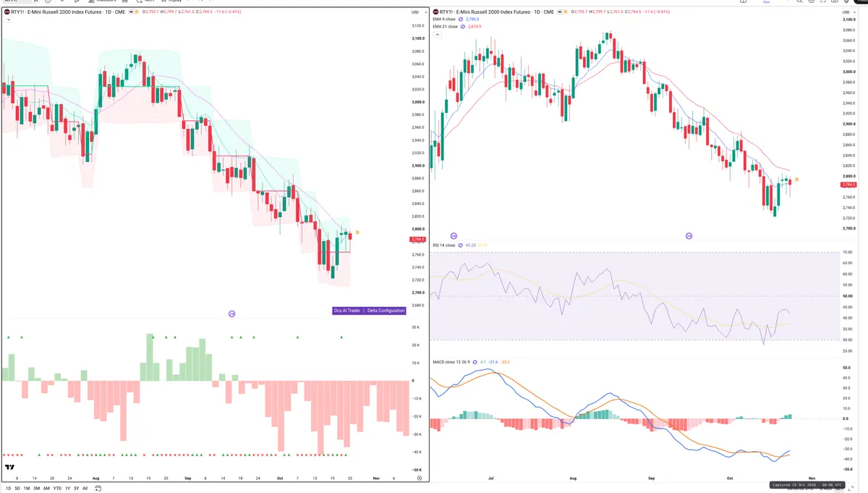Collapse the left chart's indicator legend chevron
Image resolution: width=868 pixels, height=493 pixels.
(8, 20)
